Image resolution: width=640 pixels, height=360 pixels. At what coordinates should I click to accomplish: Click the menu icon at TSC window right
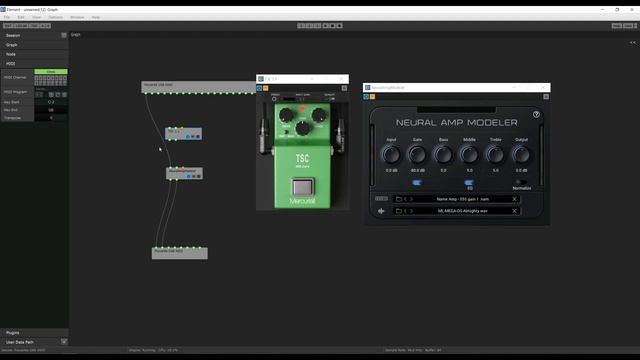pos(344,88)
